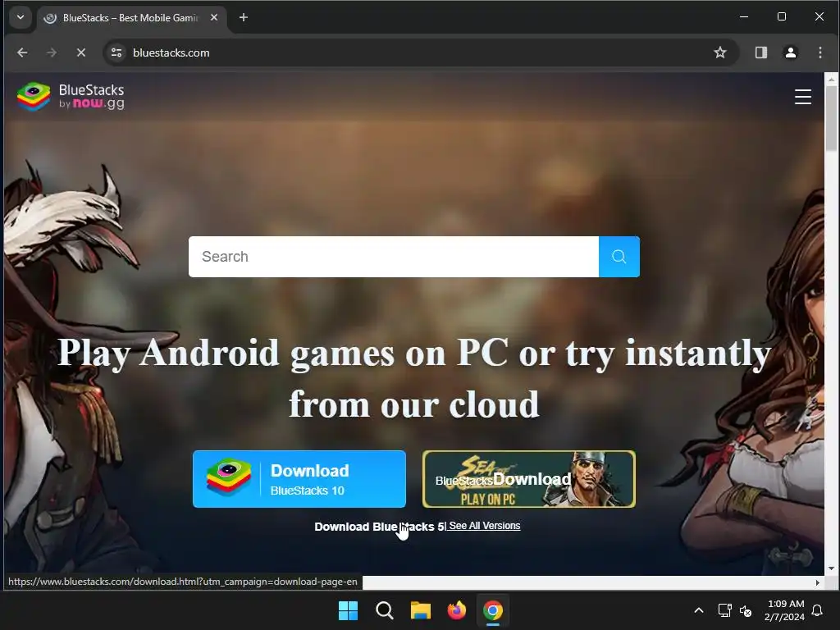Toggle the Chrome side panel
This screenshot has width=840, height=630.
pos(760,52)
